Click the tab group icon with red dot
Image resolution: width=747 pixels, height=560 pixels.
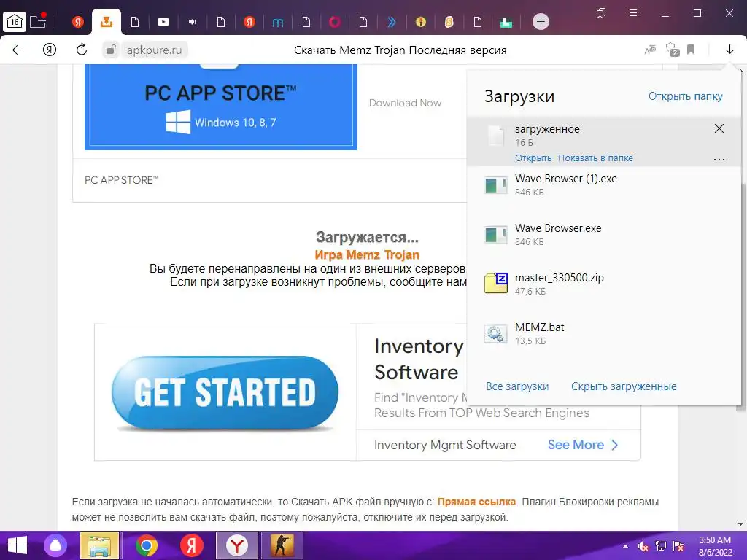point(38,21)
